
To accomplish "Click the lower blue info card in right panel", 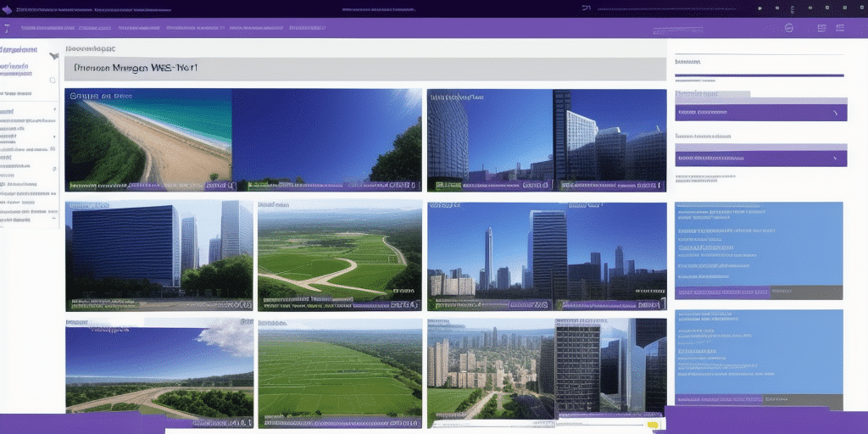I will pos(759,359).
